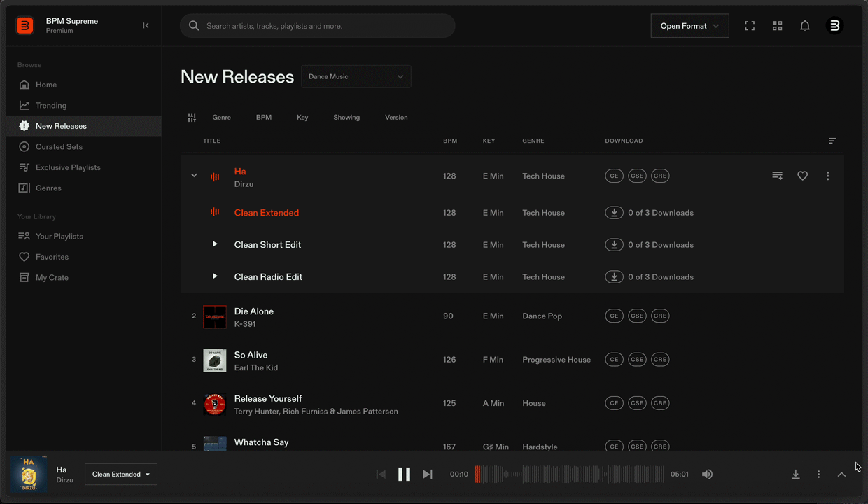Click the CRE badge for Ha

click(660, 176)
